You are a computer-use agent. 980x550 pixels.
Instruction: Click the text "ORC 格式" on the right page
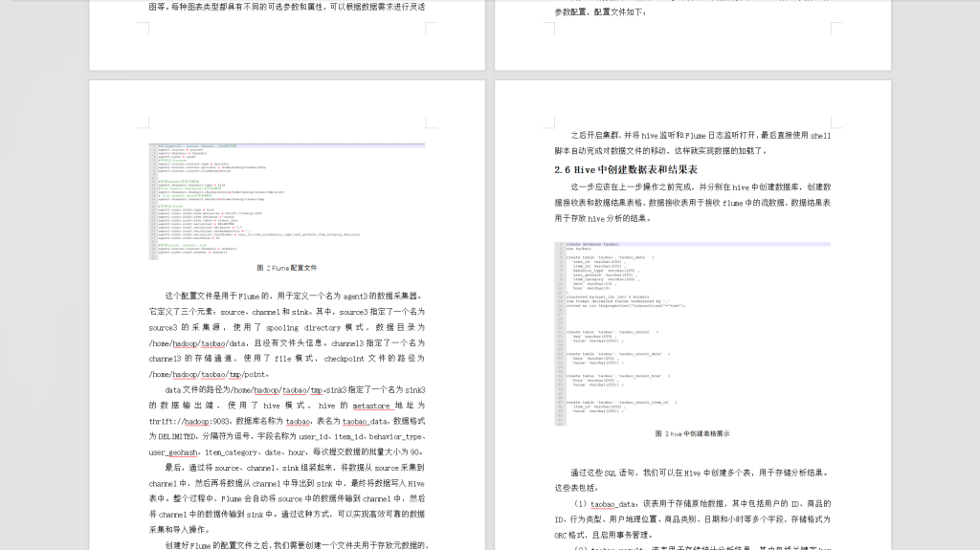coord(568,535)
